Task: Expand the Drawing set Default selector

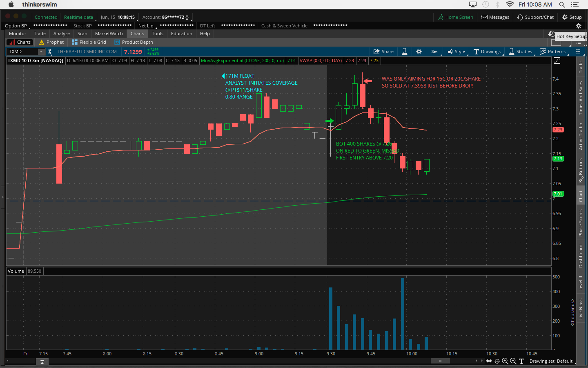Action: click(x=551, y=361)
